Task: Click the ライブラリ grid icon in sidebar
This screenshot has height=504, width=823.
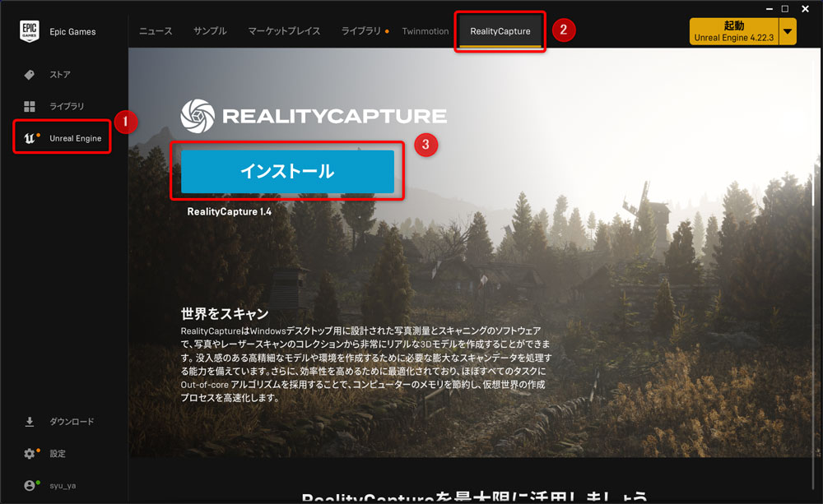Action: click(30, 106)
